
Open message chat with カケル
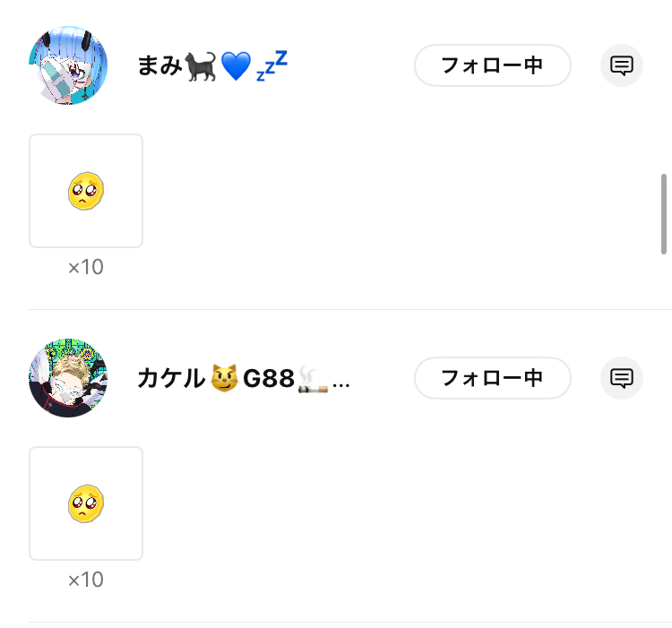pyautogui.click(x=622, y=378)
